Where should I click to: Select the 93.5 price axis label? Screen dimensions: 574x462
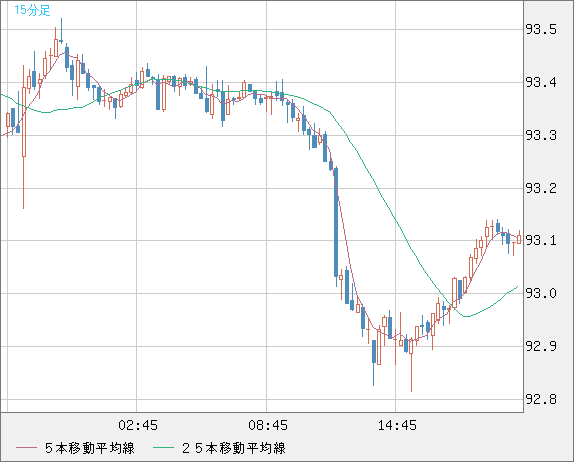tap(541, 29)
